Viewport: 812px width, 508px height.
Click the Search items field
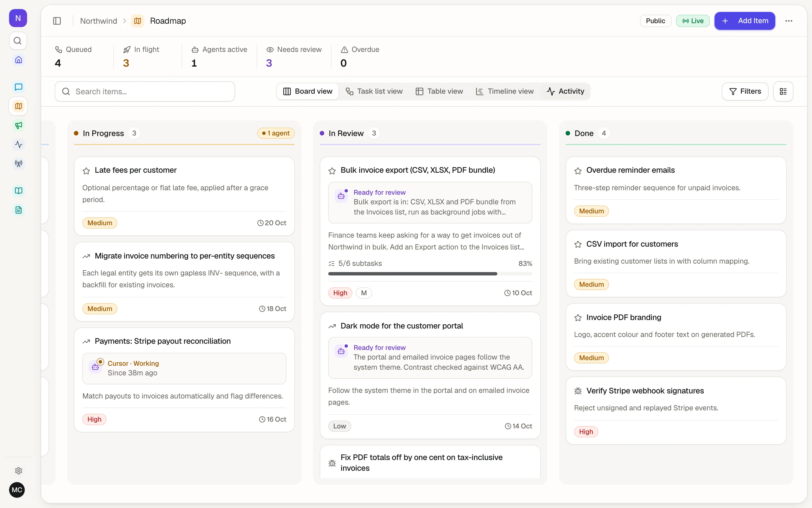pyautogui.click(x=145, y=91)
